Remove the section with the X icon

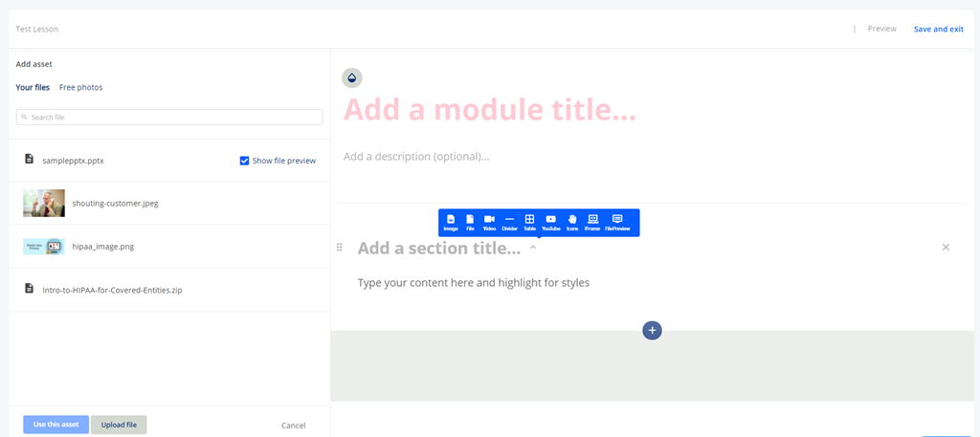946,248
